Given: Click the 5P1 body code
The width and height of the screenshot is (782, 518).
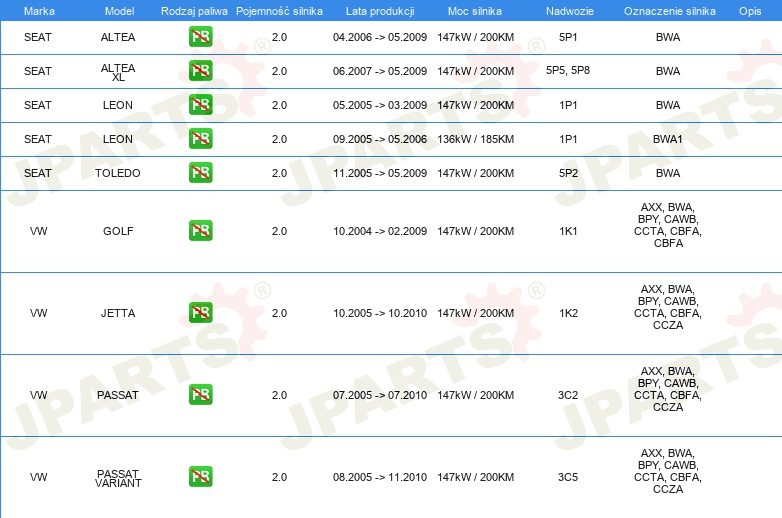Looking at the screenshot, I should pos(568,37).
